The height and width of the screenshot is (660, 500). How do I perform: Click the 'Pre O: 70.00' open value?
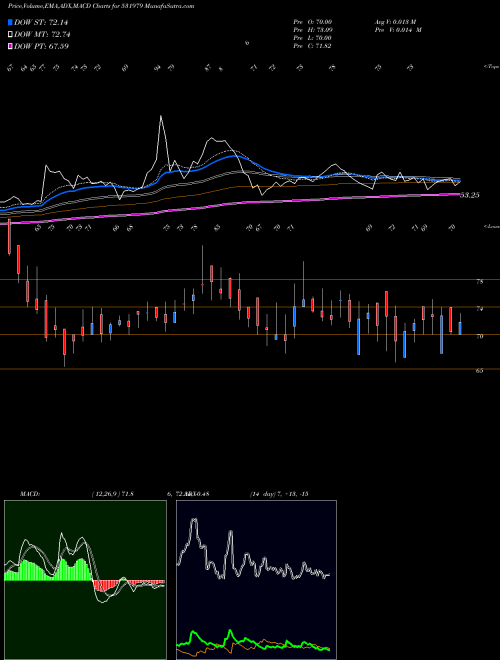(313, 21)
